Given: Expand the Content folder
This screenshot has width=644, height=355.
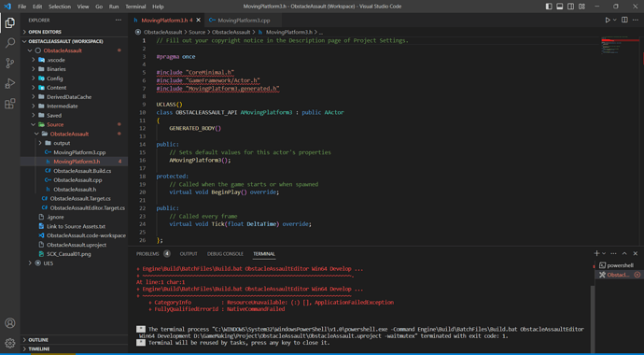Looking at the screenshot, I should (x=74, y=88).
